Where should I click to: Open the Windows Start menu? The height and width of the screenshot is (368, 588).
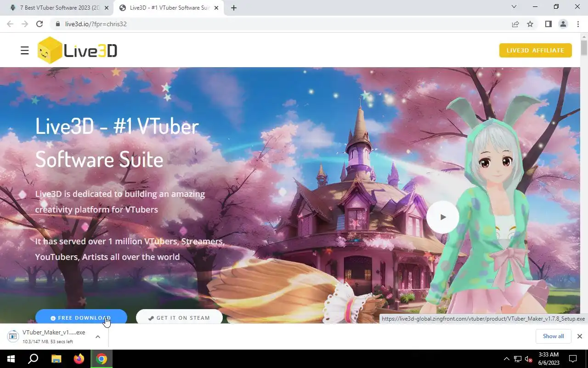tap(11, 359)
